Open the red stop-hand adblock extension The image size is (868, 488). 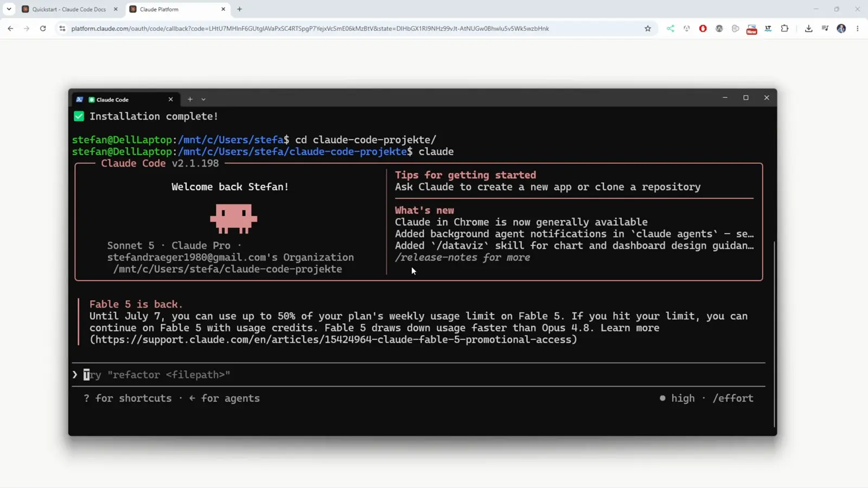point(703,29)
